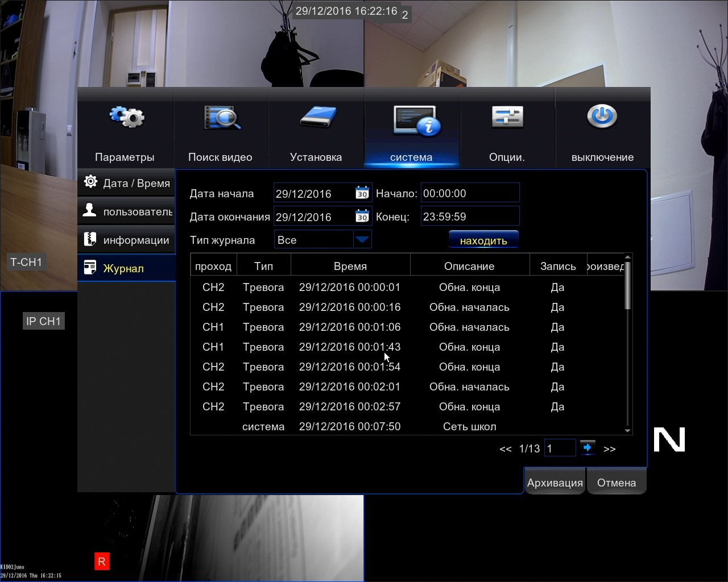Open the пользователь sidebar item
Viewport: 728px width, 582px height.
126,211
